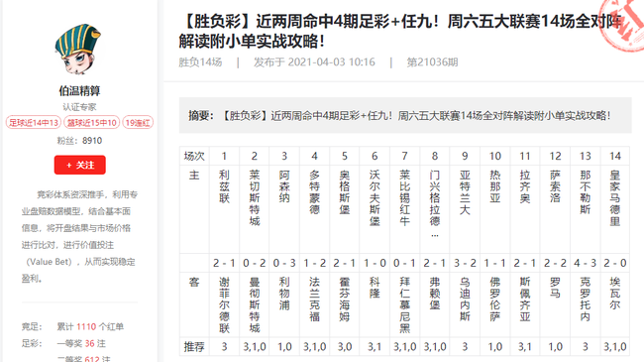Click away team 克罗托内 in match 13

586,300
